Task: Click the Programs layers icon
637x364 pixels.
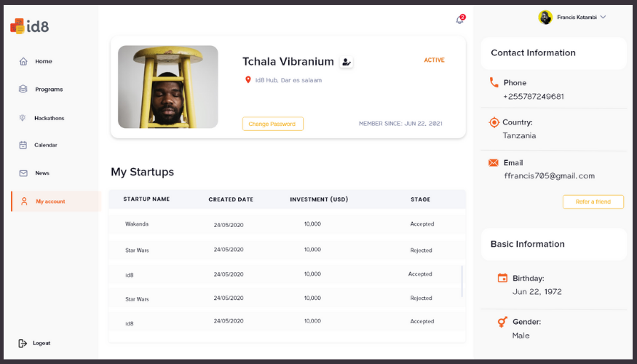Action: point(23,89)
